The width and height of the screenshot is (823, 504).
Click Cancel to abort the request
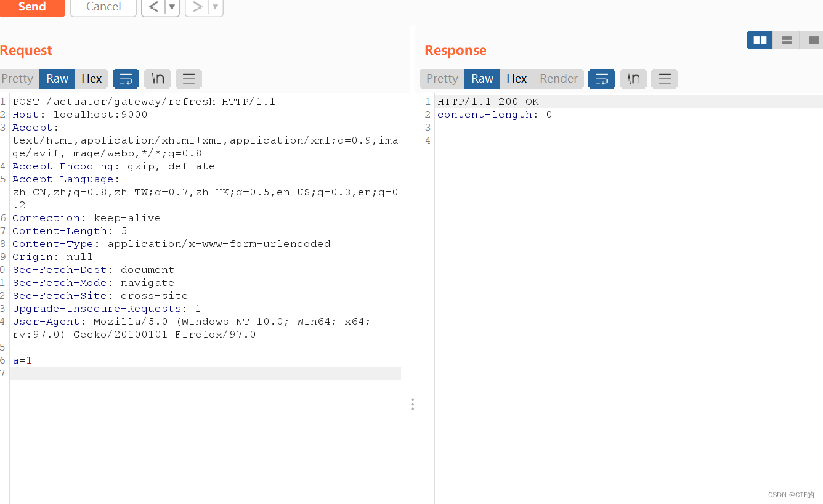tap(103, 7)
